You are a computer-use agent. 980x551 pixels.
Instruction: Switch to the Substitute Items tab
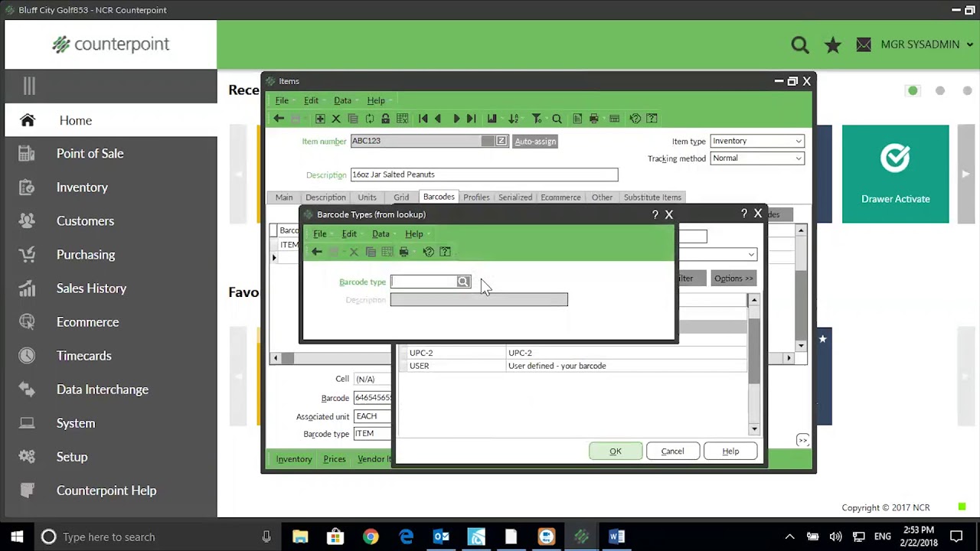pyautogui.click(x=652, y=197)
